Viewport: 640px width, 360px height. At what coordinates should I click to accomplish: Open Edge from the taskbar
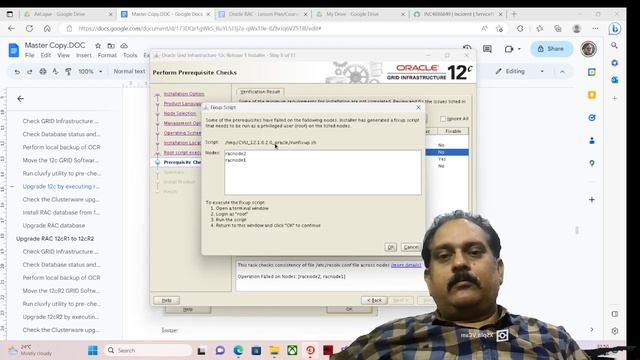coord(238,350)
